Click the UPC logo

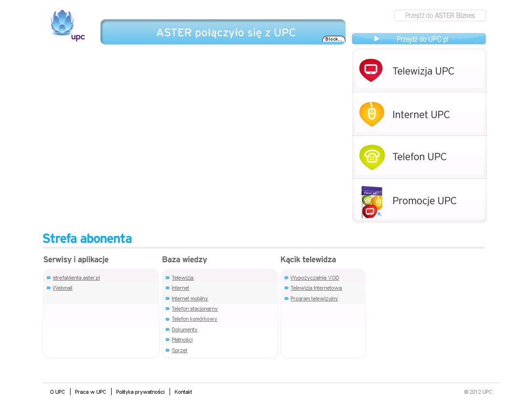[67, 26]
